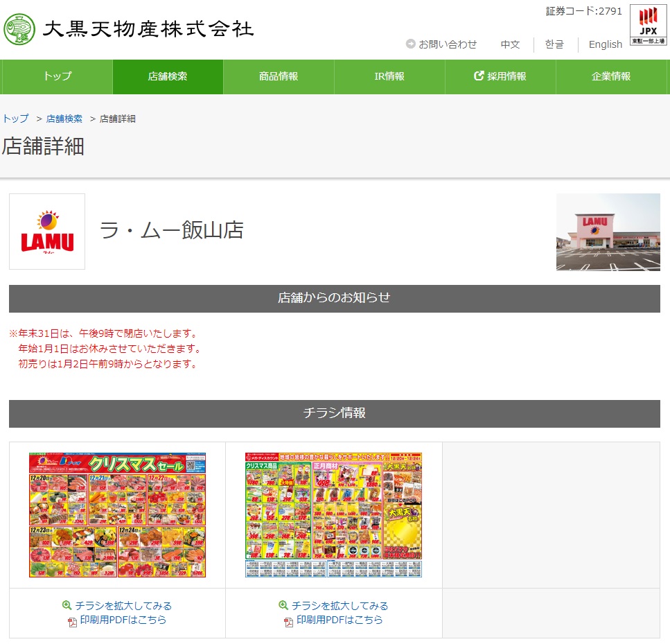Open the IR情報 navigation tab
This screenshot has width=670, height=644.
point(389,76)
